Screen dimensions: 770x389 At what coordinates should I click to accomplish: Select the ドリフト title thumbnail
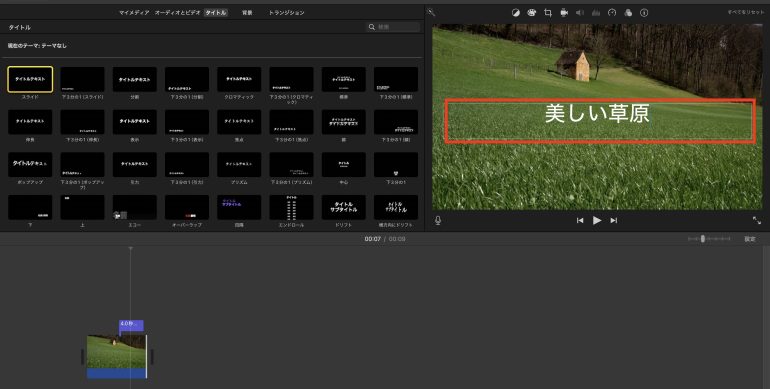pos(344,207)
